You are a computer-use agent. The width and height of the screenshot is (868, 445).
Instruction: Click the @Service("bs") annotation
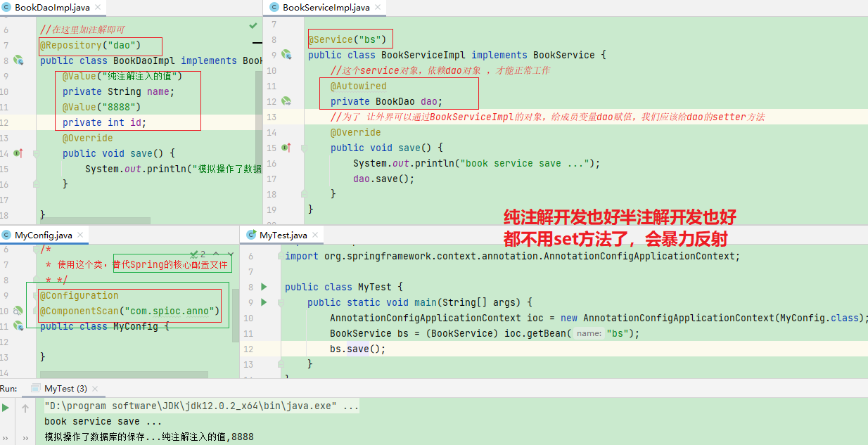347,39
